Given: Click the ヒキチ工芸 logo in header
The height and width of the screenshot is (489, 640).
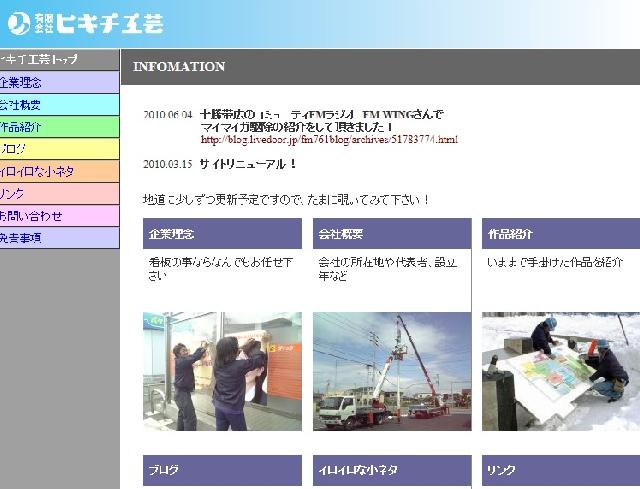Looking at the screenshot, I should 85,22.
